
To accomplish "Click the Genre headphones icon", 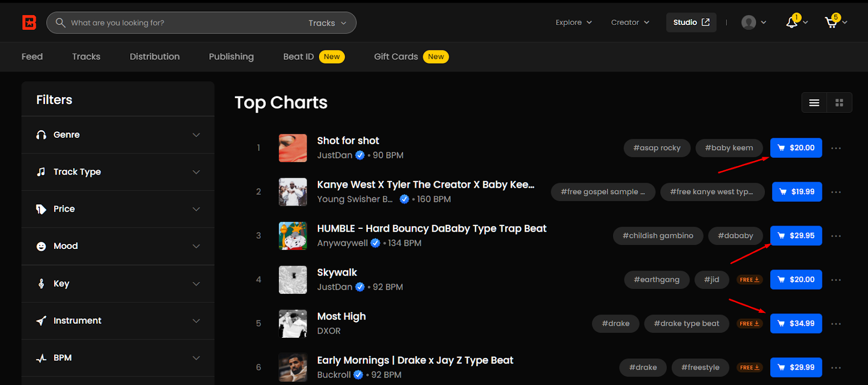I will point(41,134).
